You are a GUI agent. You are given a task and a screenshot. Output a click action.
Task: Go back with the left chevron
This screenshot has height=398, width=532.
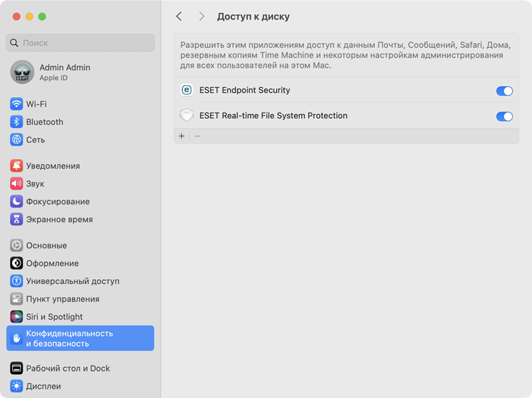pos(179,16)
